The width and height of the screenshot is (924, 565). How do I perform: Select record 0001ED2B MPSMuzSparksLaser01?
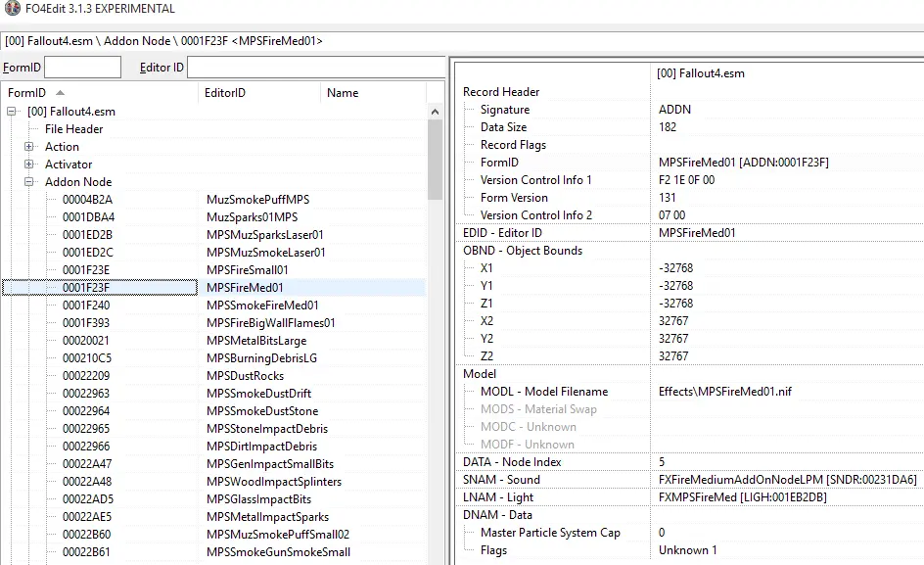pyautogui.click(x=214, y=235)
